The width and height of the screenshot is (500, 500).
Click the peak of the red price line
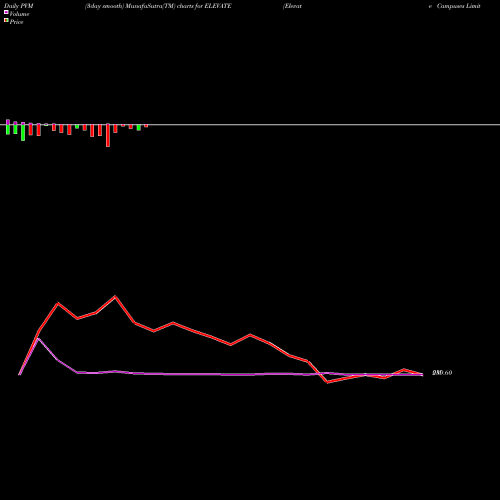115,296
